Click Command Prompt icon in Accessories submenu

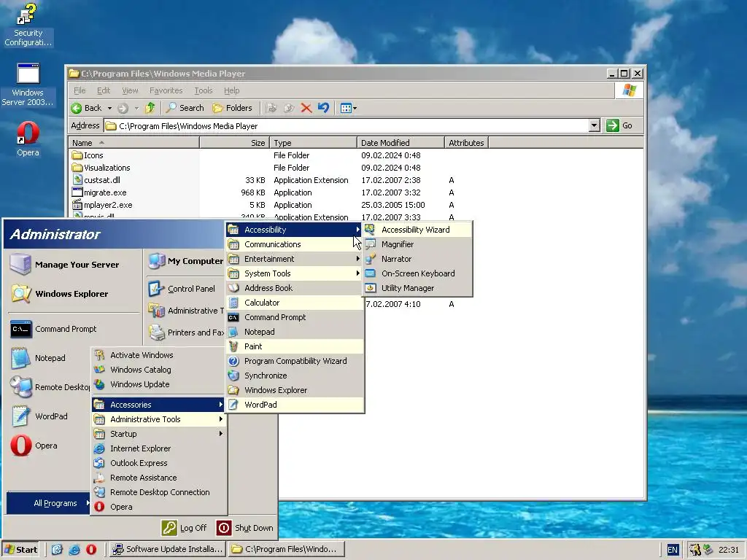[x=233, y=317]
